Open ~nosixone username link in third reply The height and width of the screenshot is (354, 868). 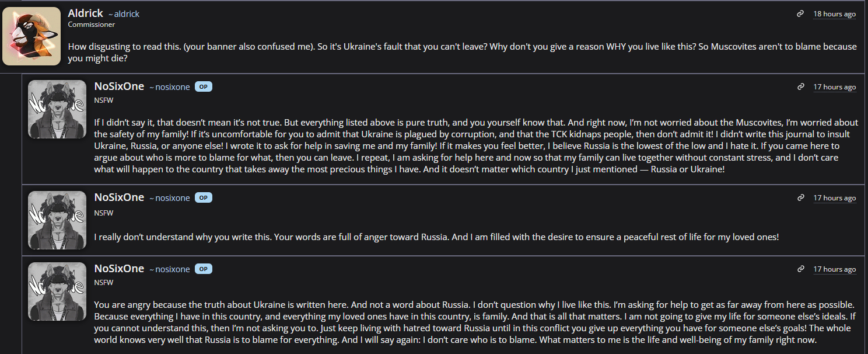pyautogui.click(x=170, y=269)
